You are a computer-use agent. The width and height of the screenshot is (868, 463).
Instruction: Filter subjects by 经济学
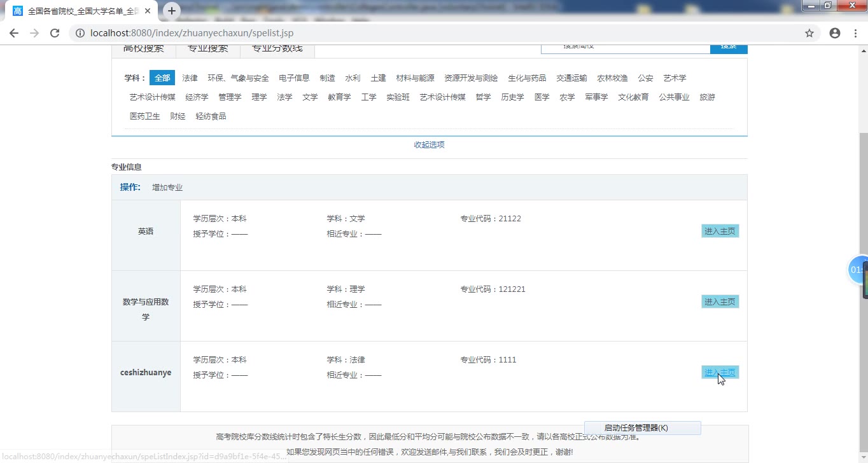197,97
